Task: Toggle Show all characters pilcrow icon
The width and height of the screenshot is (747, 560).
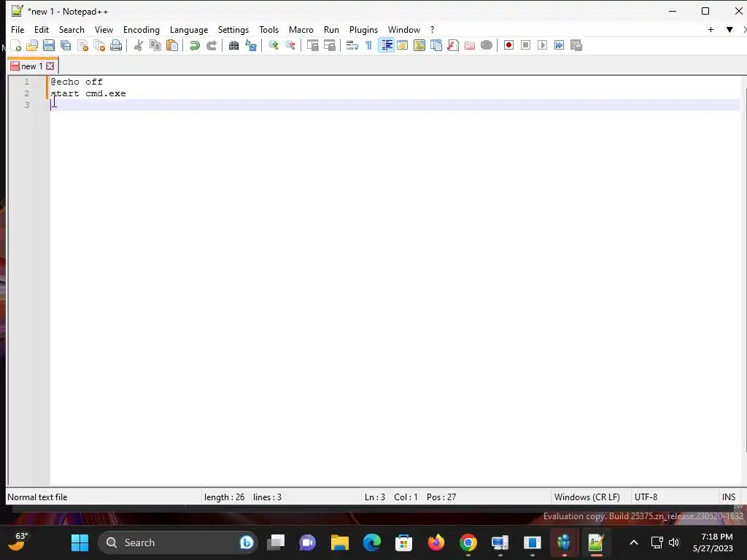Action: coord(368,46)
